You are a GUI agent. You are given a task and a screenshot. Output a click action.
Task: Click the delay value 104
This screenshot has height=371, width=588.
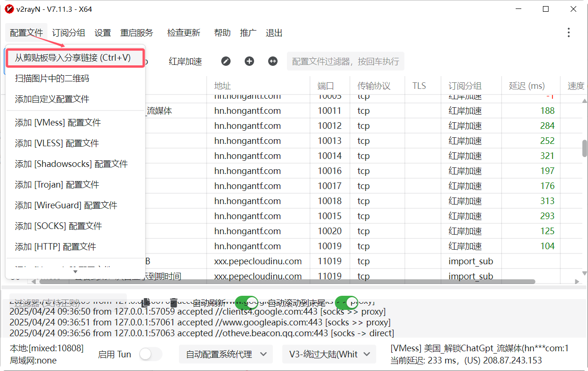click(x=547, y=246)
